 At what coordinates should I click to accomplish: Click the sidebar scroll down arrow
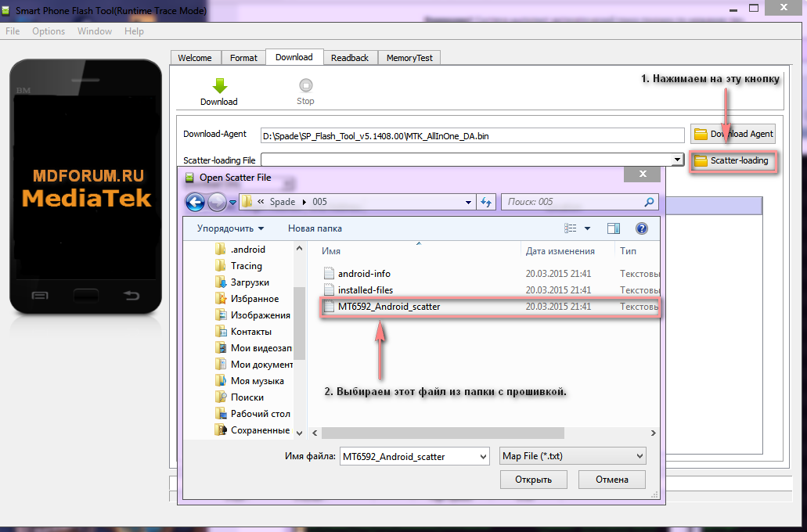point(300,433)
